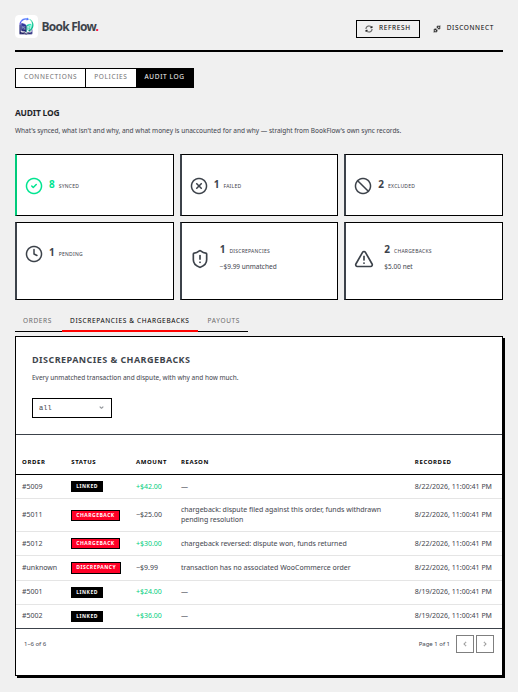
Task: Click the +$30.00 amount
Action: (149, 544)
